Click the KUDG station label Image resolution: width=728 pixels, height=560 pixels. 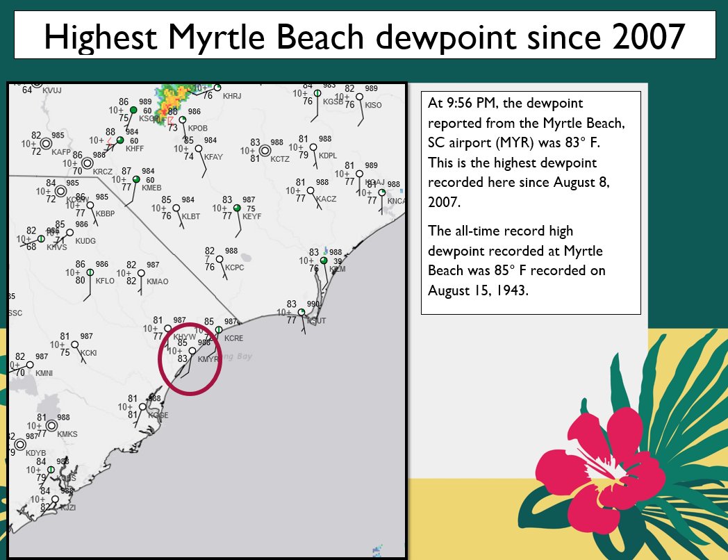tap(85, 241)
